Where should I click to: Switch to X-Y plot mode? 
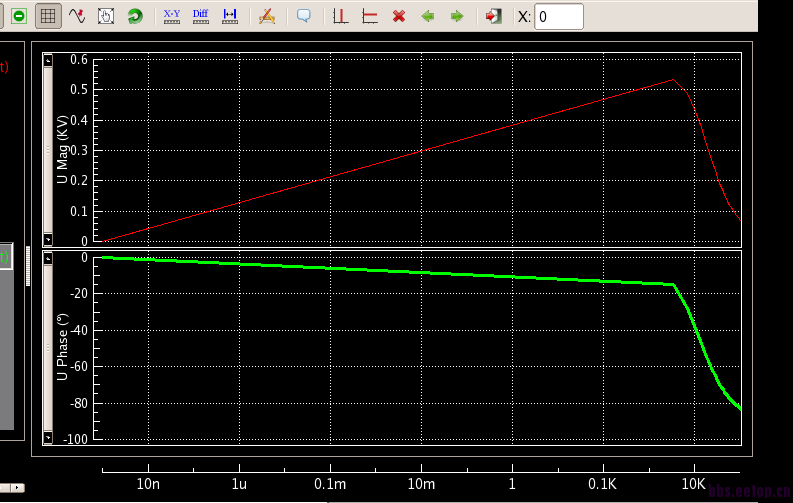pos(171,16)
